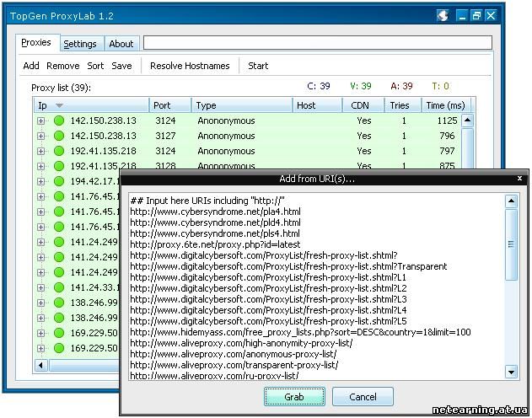The width and height of the screenshot is (532, 418).
Task: Click the cybersyndrome.net/pla4.html URI line
Action: pyautogui.click(x=216, y=212)
